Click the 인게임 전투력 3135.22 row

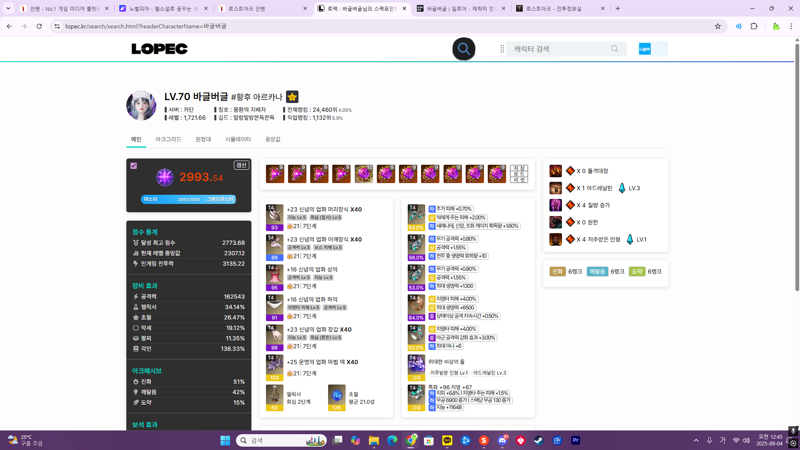pos(188,264)
